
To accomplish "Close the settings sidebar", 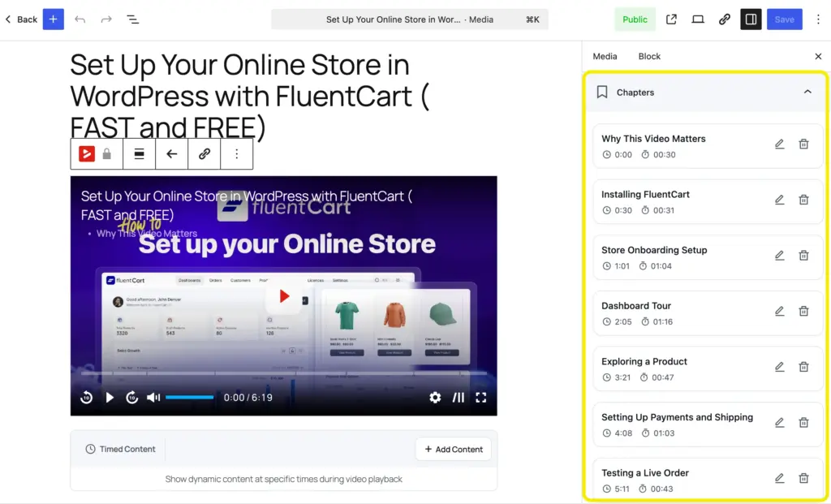I will 818,56.
